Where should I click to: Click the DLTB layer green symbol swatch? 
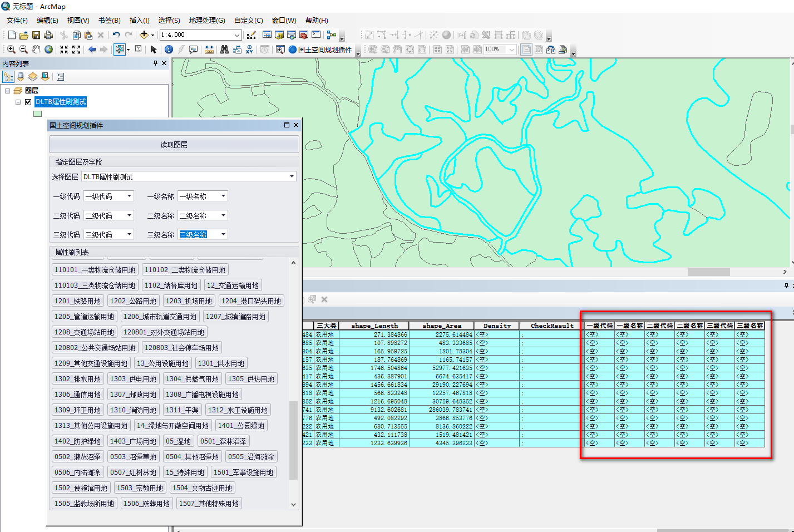(37, 114)
